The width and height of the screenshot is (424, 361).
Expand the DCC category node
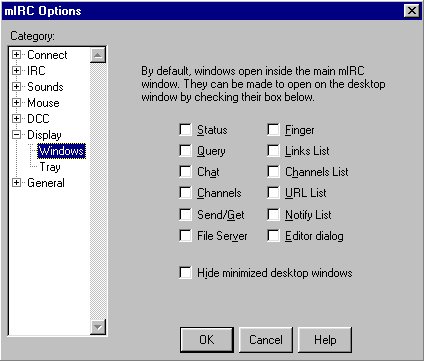16,119
